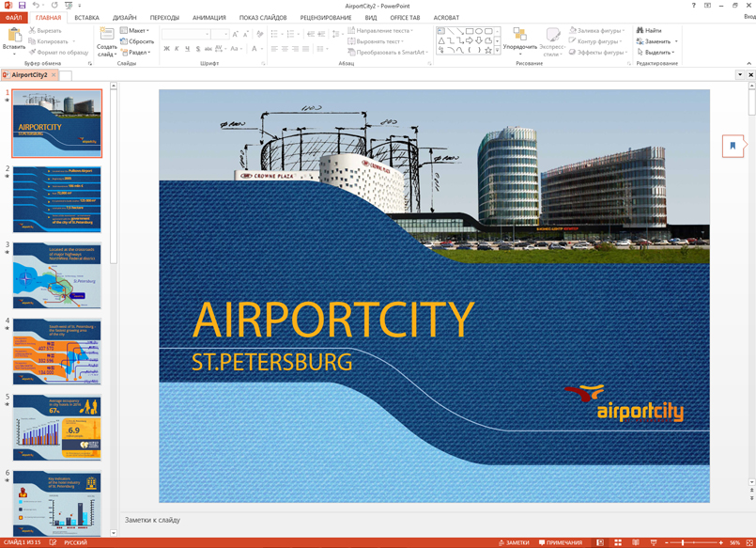Switch to the АНИМАЦИЯ tab
The image size is (756, 548).
208,18
